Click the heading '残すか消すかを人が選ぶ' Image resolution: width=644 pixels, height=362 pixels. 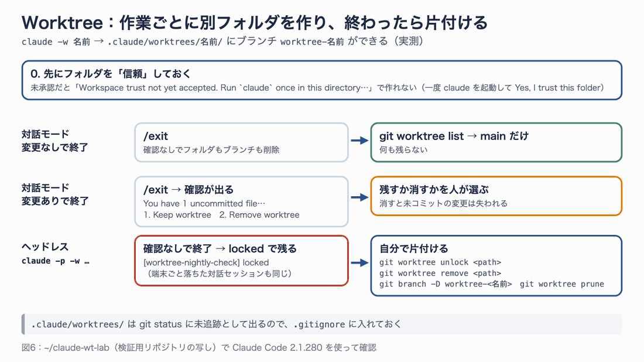pos(434,190)
